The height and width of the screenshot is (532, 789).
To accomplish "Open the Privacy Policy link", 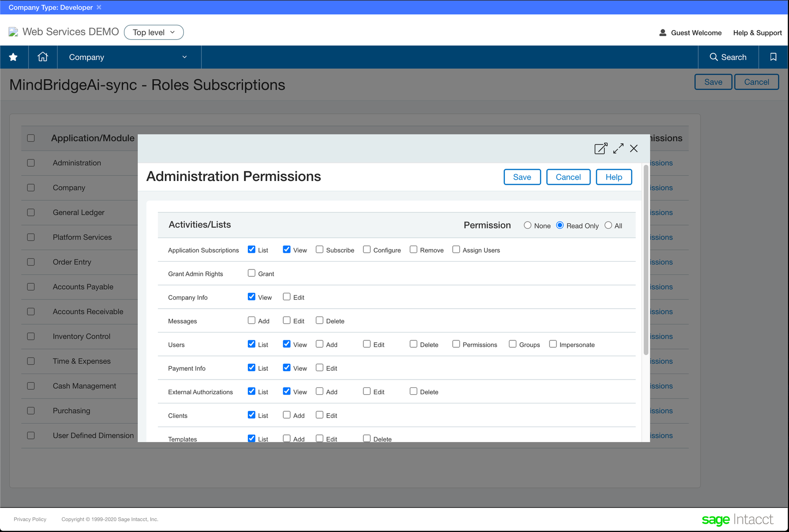I will pos(30,519).
